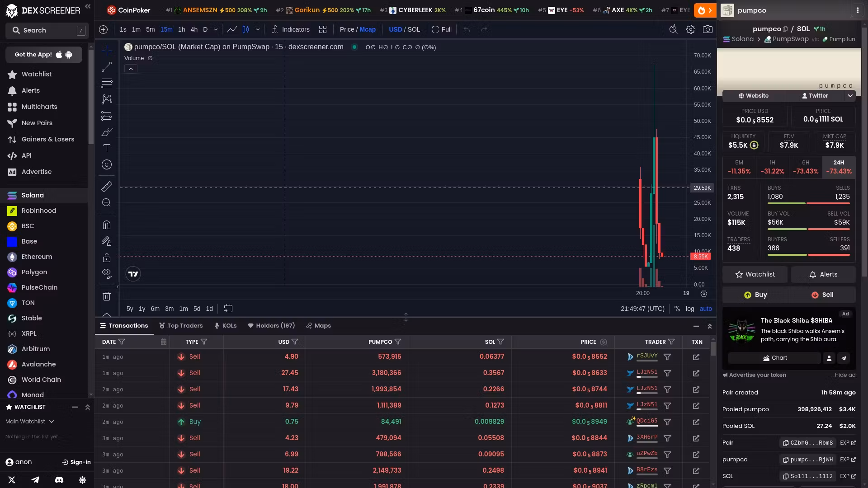This screenshot has width=868, height=488.
Task: Choose the text annotation tool
Action: tap(107, 148)
